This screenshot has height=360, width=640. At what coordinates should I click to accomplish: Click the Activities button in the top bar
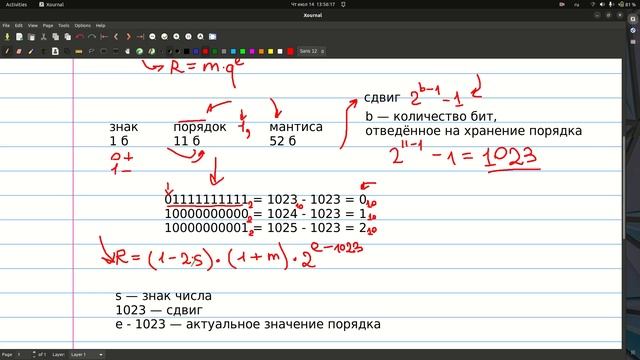point(16,4)
